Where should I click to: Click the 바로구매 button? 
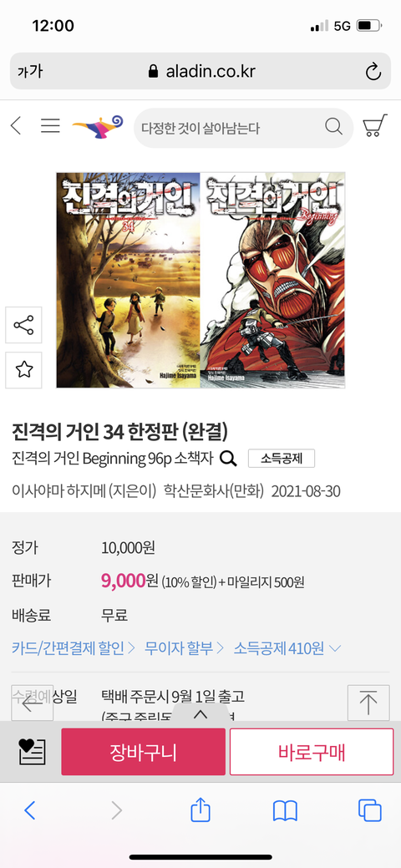(312, 752)
